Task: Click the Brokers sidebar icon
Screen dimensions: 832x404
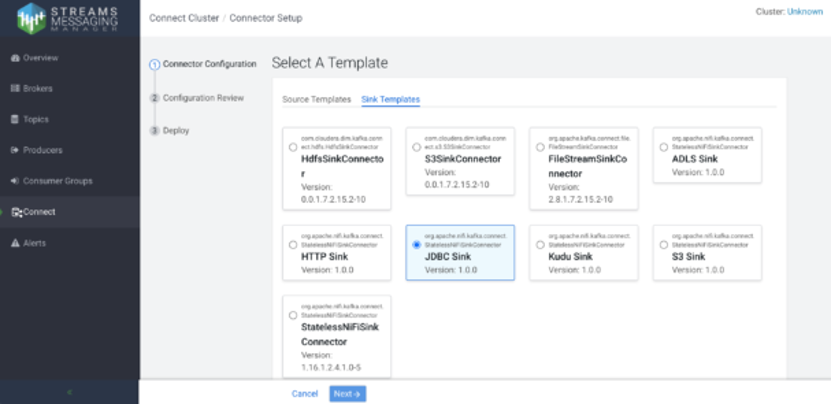Action: pos(15,89)
